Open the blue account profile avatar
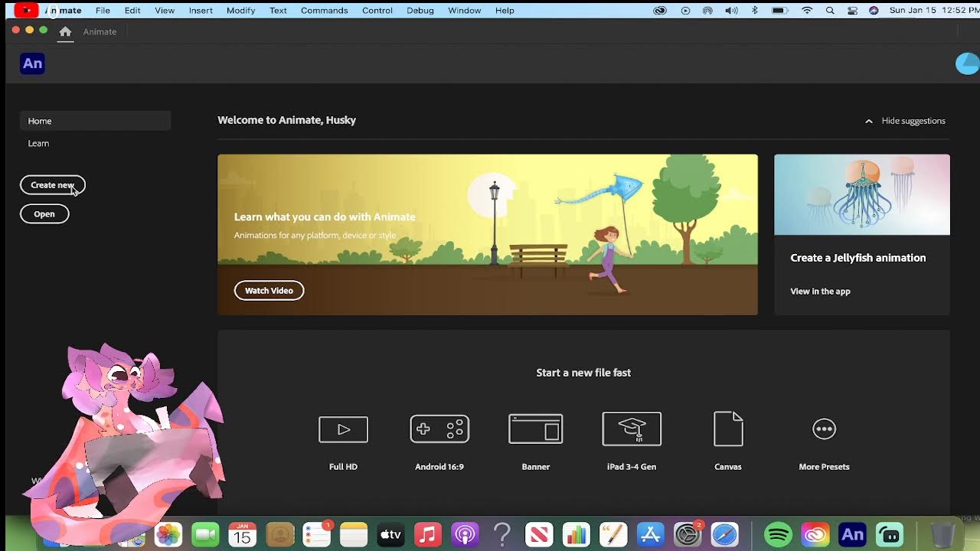Image resolution: width=980 pixels, height=551 pixels. point(968,64)
